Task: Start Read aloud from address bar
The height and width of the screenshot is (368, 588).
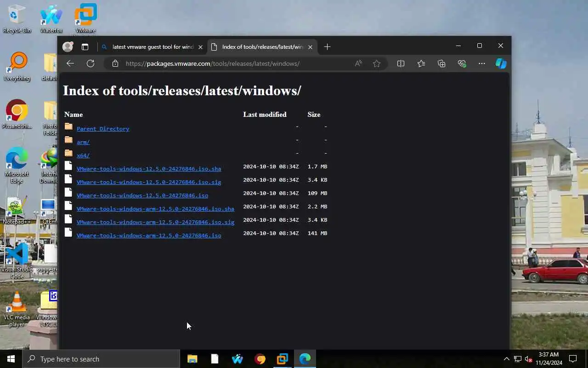Action: [x=358, y=63]
